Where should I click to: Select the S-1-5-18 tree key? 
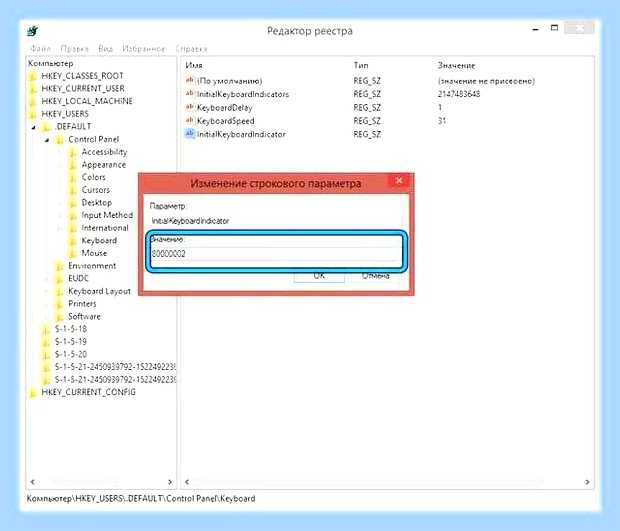coord(71,329)
